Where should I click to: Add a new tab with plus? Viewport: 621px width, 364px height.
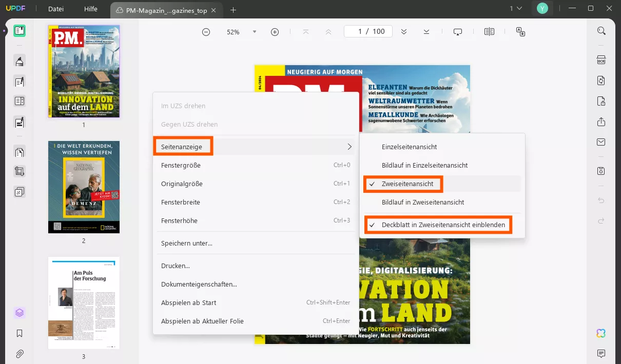pos(234,10)
